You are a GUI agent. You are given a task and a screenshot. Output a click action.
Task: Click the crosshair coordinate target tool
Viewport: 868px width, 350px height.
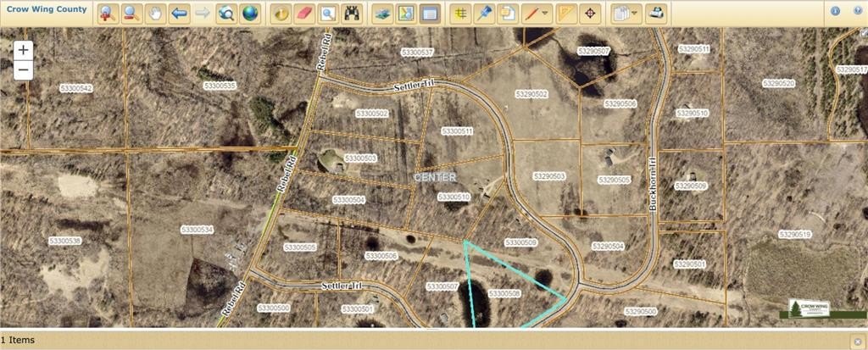(592, 14)
